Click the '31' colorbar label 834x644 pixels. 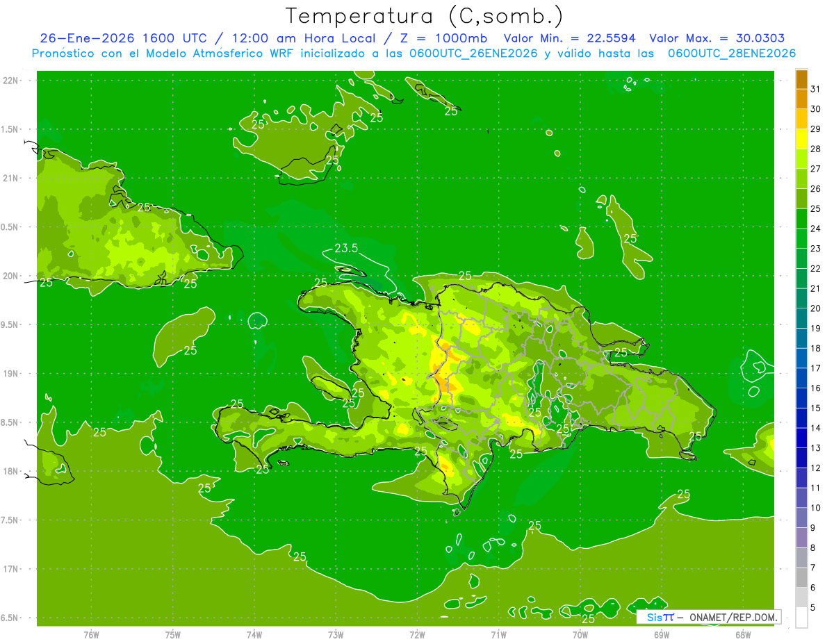pos(816,89)
